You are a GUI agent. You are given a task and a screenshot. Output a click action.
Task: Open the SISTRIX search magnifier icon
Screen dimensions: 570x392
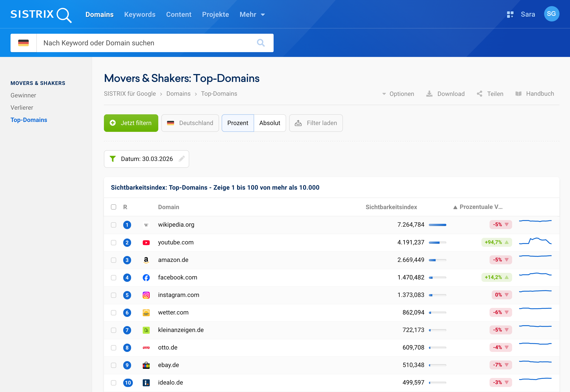pyautogui.click(x=64, y=15)
